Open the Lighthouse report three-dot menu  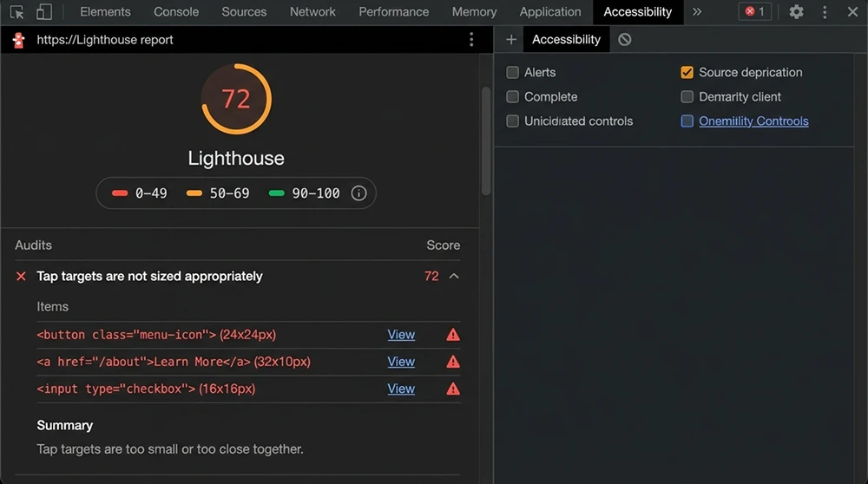(471, 39)
